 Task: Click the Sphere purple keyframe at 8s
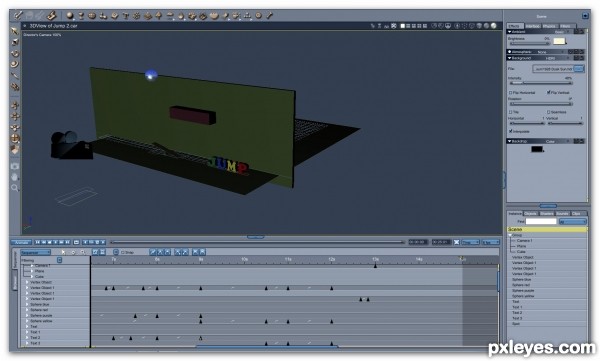[x=157, y=316]
